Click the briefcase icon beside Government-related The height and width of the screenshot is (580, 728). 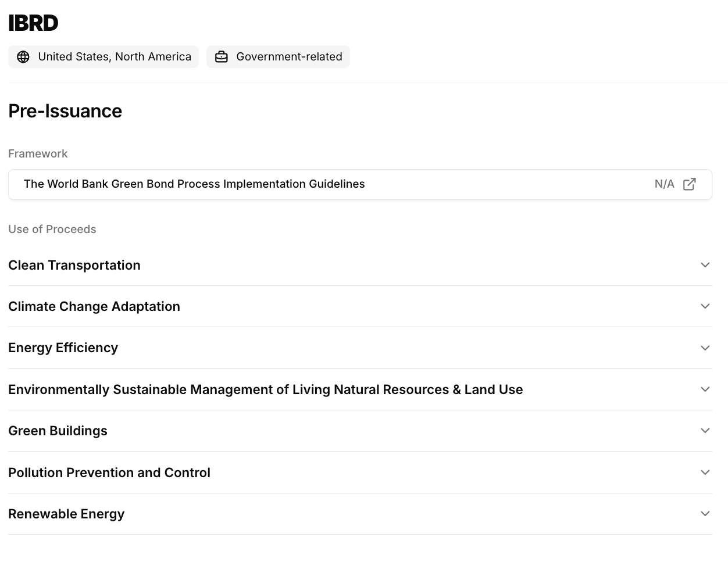coord(222,57)
